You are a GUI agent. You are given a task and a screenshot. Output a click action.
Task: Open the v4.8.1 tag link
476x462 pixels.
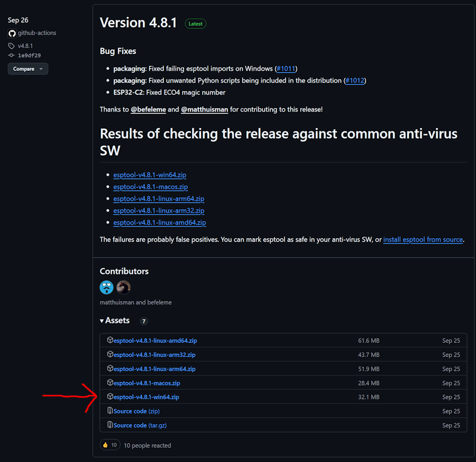coord(25,46)
